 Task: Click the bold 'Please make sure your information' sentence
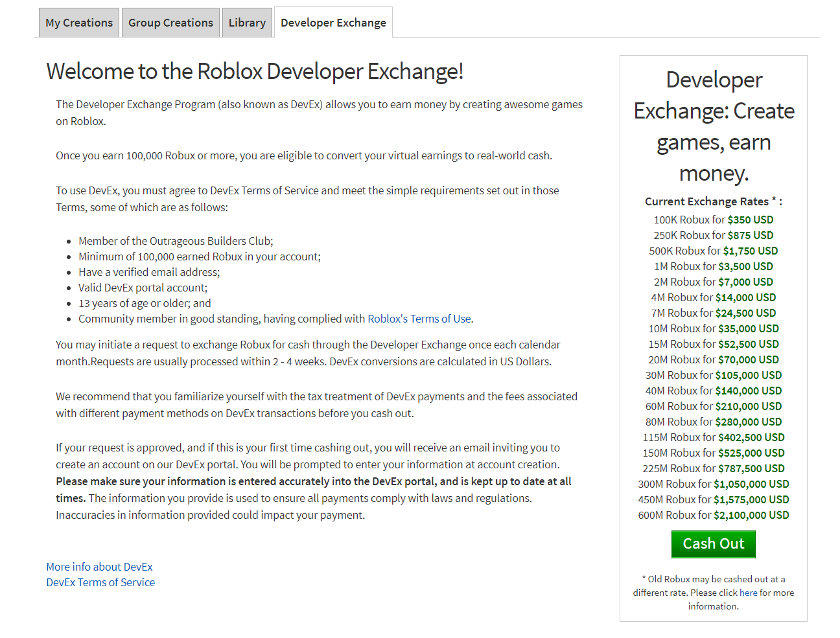pyautogui.click(x=314, y=489)
